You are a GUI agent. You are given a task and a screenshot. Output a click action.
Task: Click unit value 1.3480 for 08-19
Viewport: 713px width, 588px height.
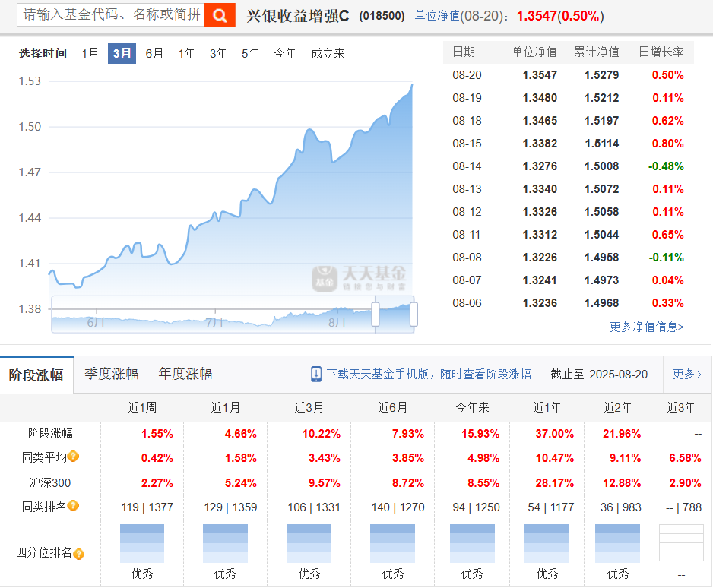pos(540,98)
